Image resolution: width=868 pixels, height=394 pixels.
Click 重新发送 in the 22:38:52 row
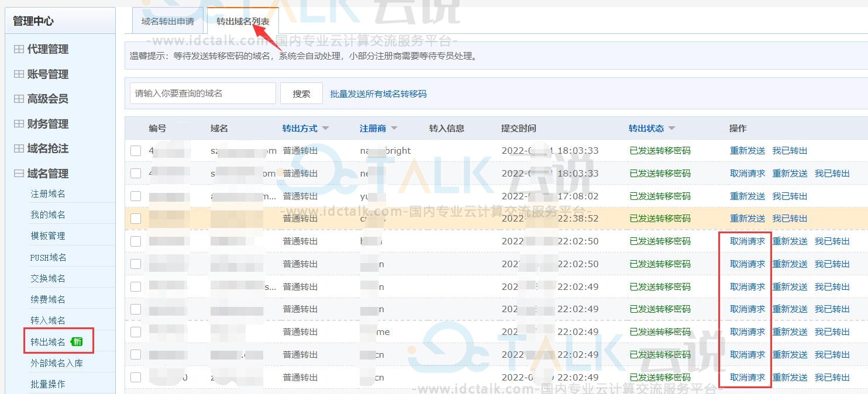tap(748, 218)
